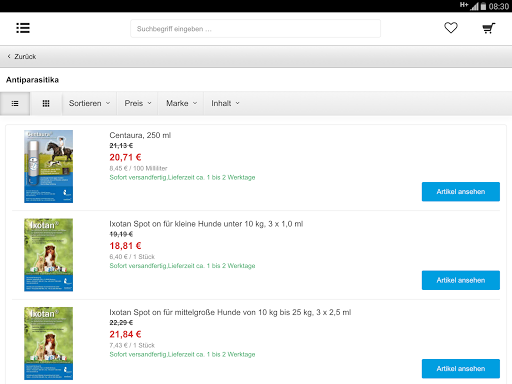
Task: Switch to grid view layout
Action: pyautogui.click(x=46, y=104)
